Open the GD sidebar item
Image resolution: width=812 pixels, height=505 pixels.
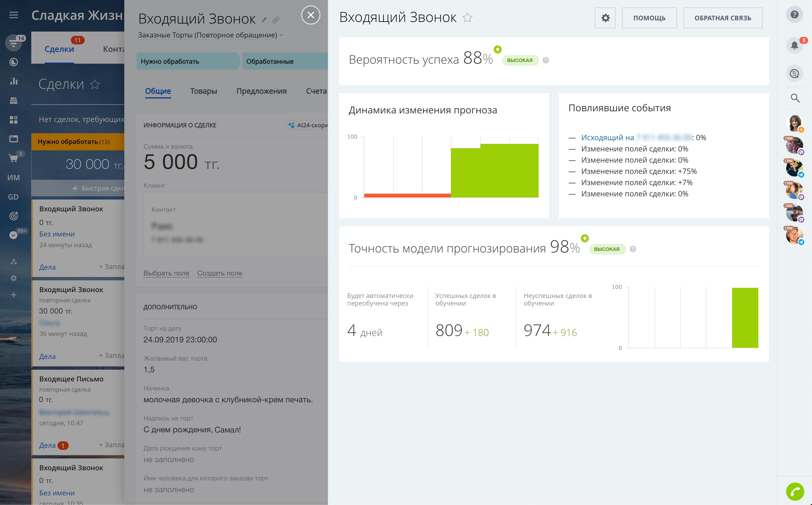click(13, 197)
